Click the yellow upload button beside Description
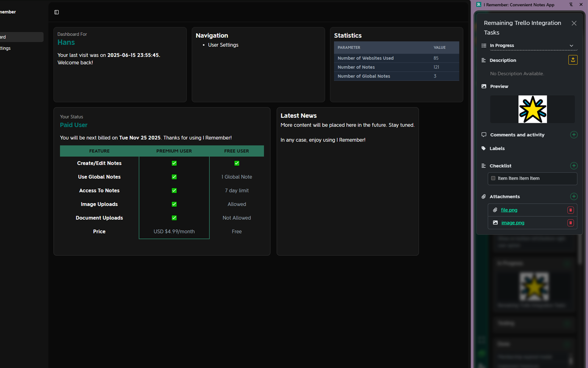The width and height of the screenshot is (588, 368). (x=573, y=60)
